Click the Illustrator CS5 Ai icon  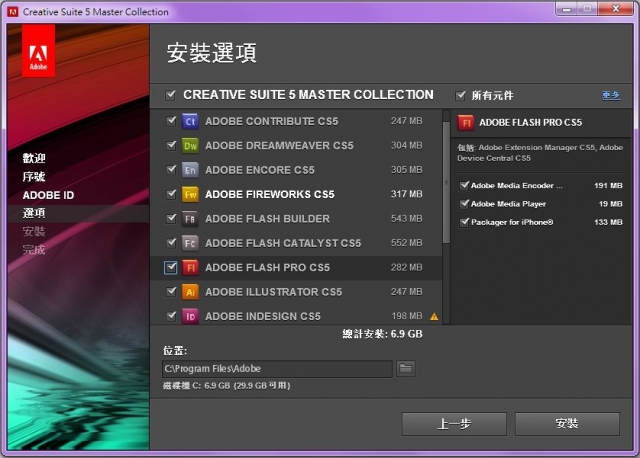190,292
